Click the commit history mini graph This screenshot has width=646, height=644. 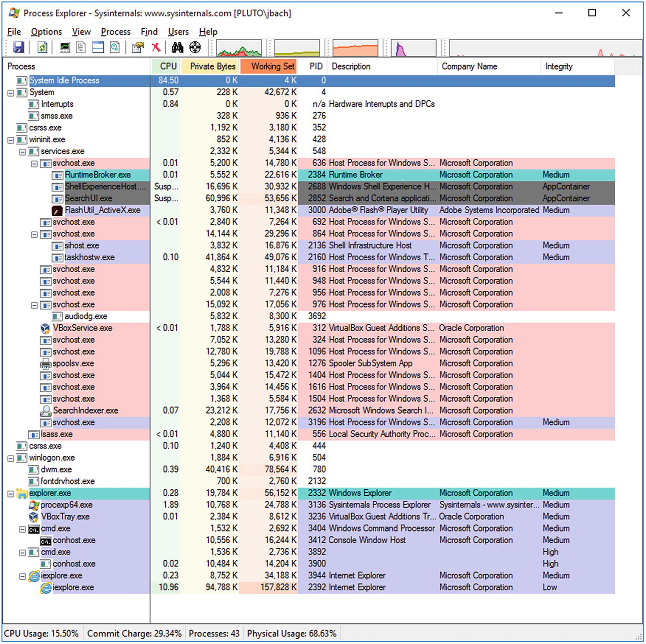pyautogui.click(x=297, y=48)
